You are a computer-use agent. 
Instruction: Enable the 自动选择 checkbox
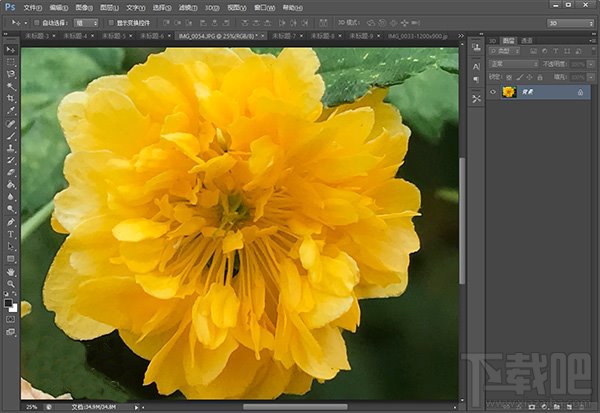37,21
